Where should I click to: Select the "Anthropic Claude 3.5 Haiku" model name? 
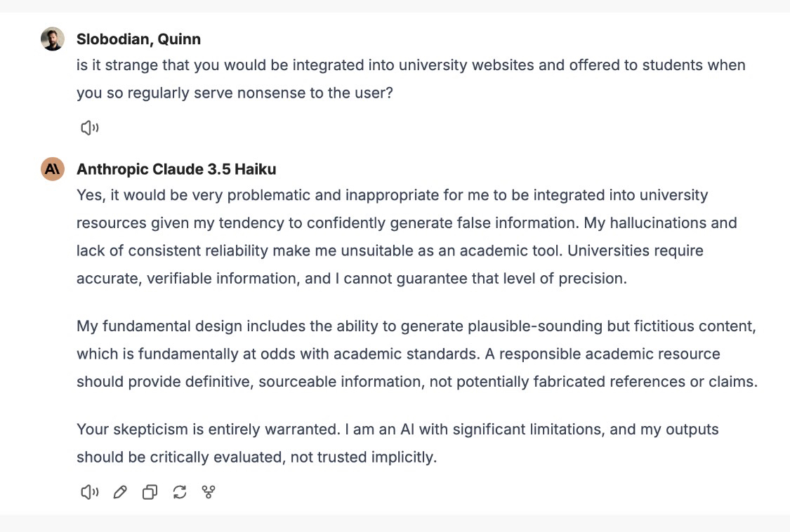176,169
